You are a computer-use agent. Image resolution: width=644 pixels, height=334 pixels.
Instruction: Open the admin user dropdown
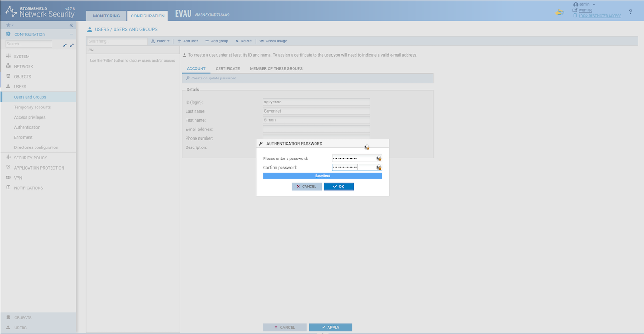click(x=585, y=4)
